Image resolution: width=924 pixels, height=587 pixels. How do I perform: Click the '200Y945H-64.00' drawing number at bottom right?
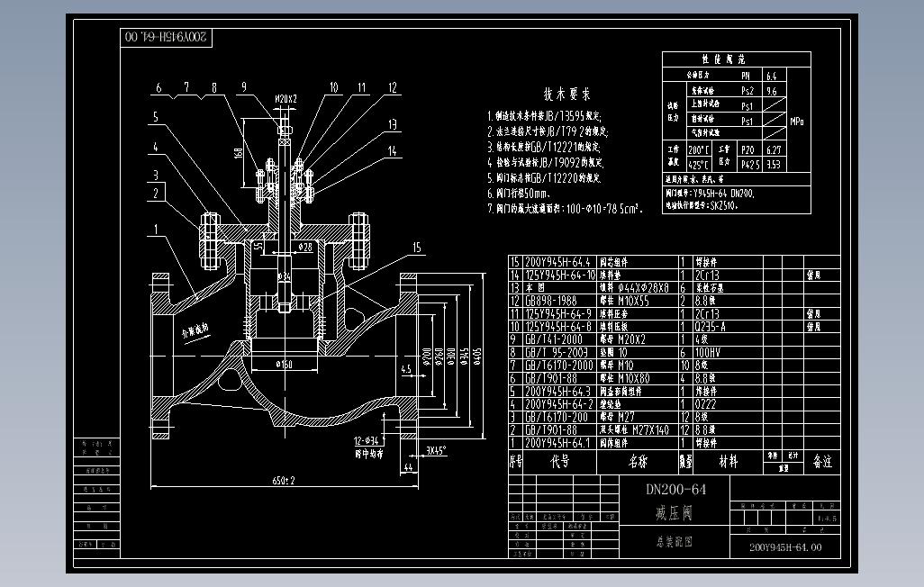point(785,547)
